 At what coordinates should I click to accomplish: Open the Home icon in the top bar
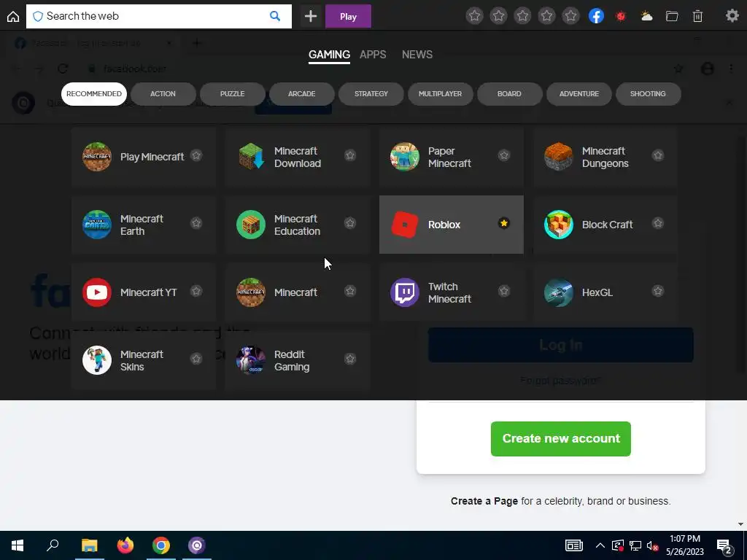pos(13,16)
